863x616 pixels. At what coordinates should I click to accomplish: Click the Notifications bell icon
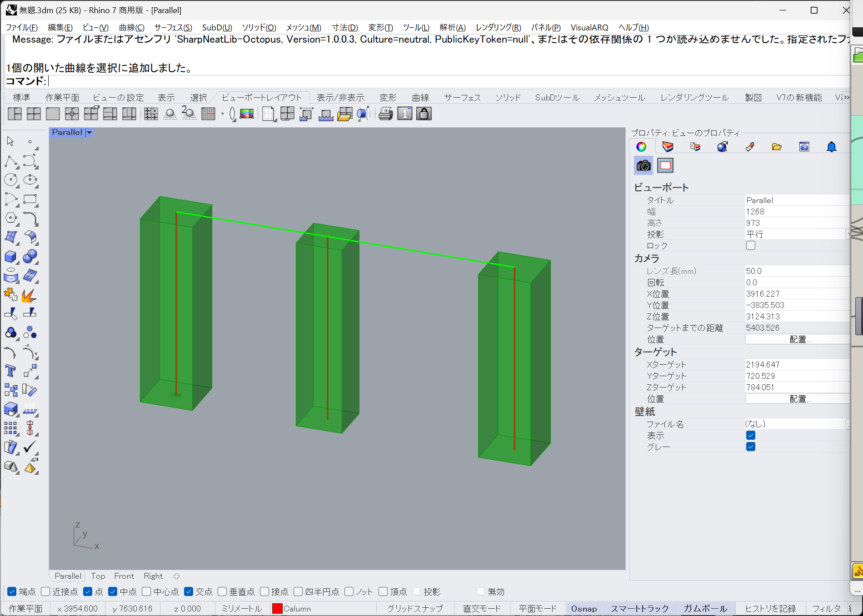(x=831, y=147)
